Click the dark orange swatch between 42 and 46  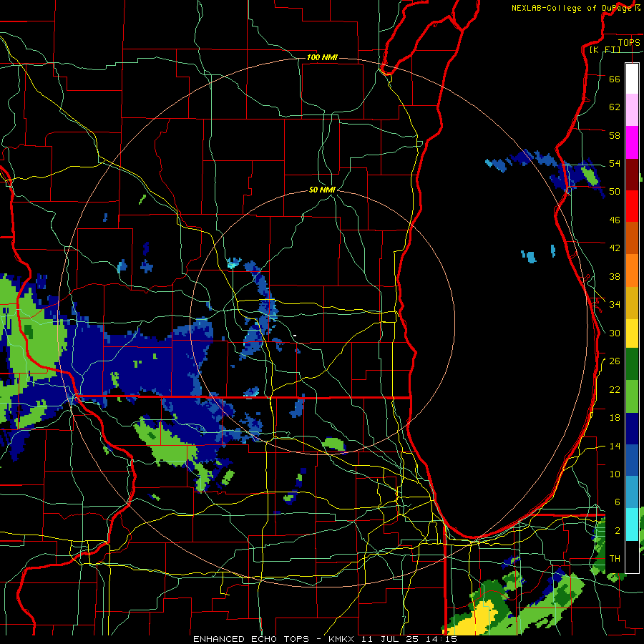point(632,238)
